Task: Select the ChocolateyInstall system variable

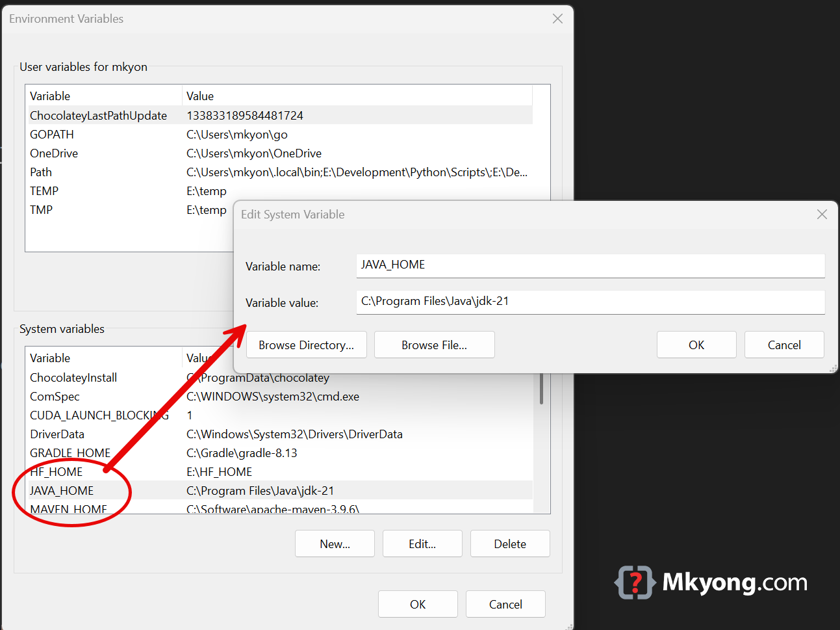Action: [x=73, y=377]
